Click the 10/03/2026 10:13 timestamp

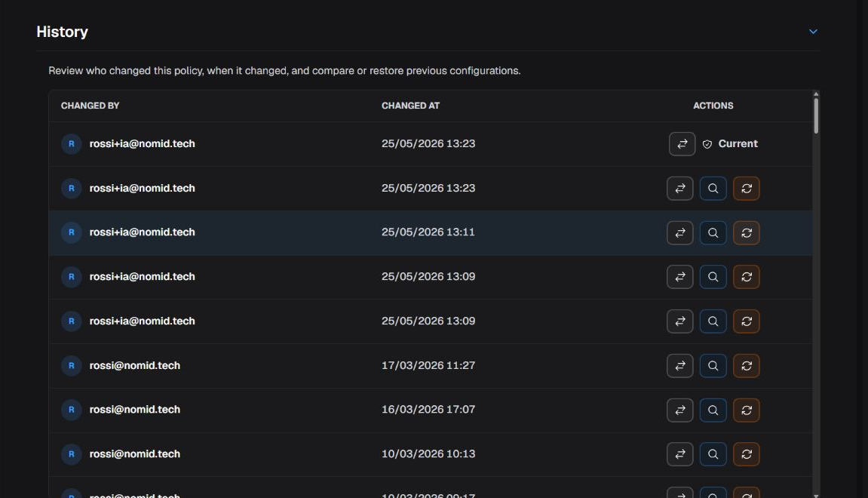click(428, 453)
